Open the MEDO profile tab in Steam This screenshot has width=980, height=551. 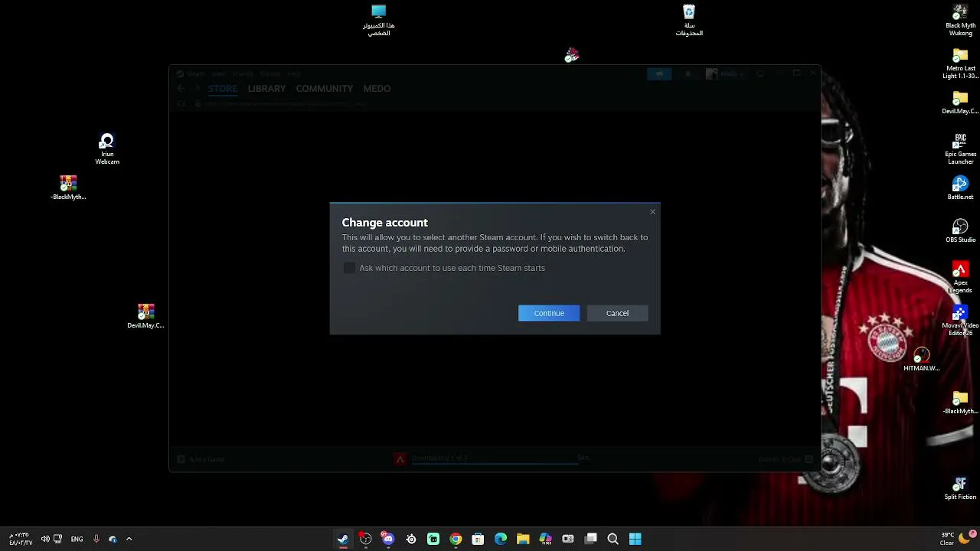[x=377, y=89]
